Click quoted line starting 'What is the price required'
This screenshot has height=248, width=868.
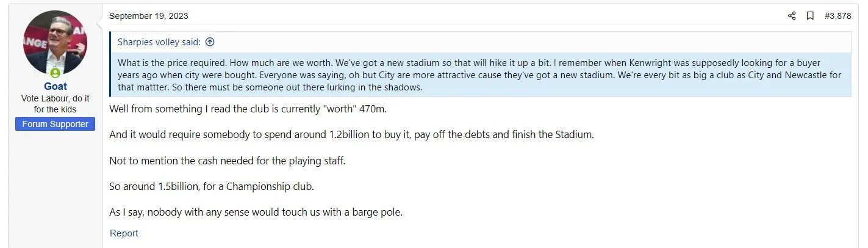click(366, 63)
